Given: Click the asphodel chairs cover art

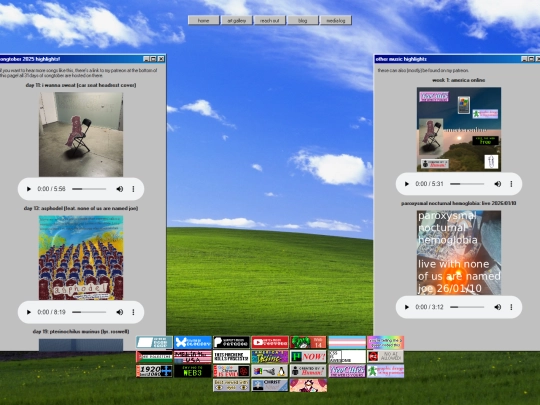Looking at the screenshot, I should tap(81, 258).
